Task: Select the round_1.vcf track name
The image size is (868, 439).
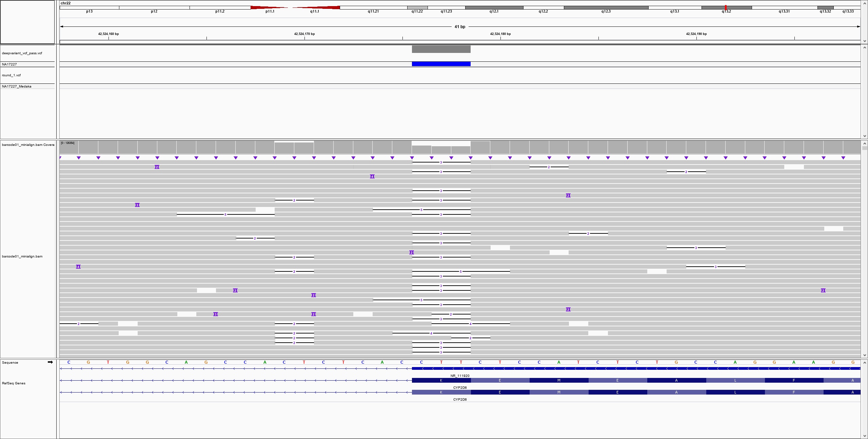Action: (x=11, y=75)
